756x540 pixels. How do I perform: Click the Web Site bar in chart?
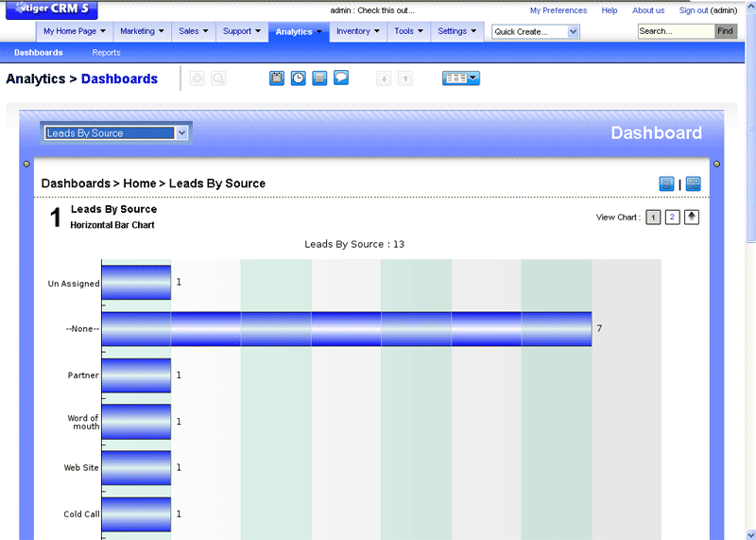[136, 467]
